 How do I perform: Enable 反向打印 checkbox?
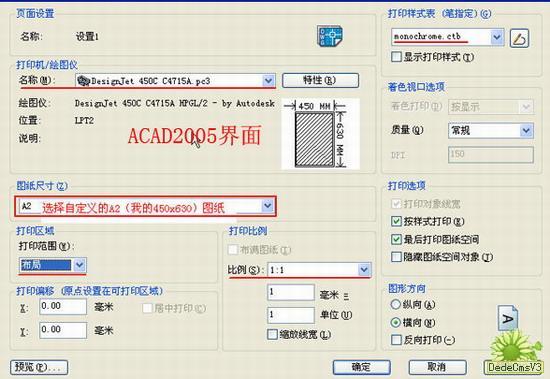[396, 340]
